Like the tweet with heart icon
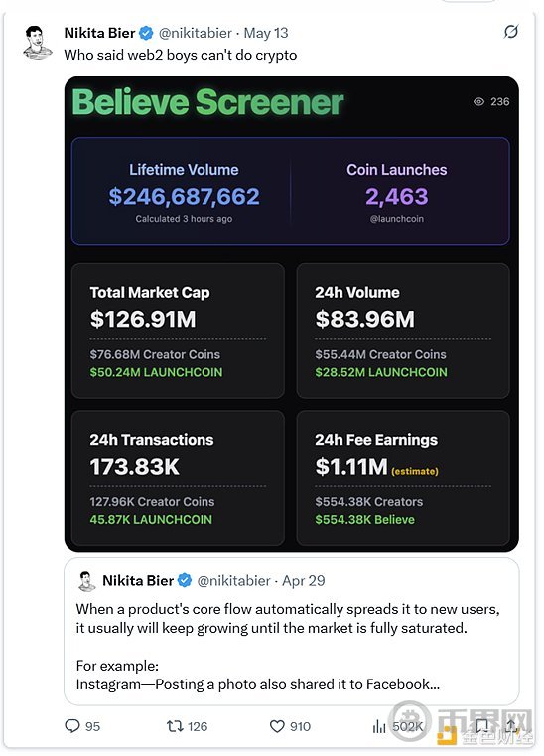Viewport: 544px width, 756px height. (x=277, y=726)
